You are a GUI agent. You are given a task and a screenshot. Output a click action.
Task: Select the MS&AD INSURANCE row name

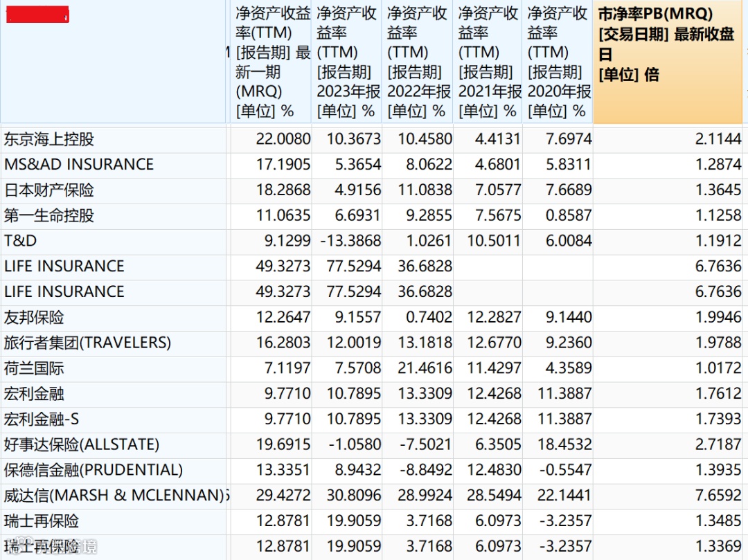click(x=79, y=165)
